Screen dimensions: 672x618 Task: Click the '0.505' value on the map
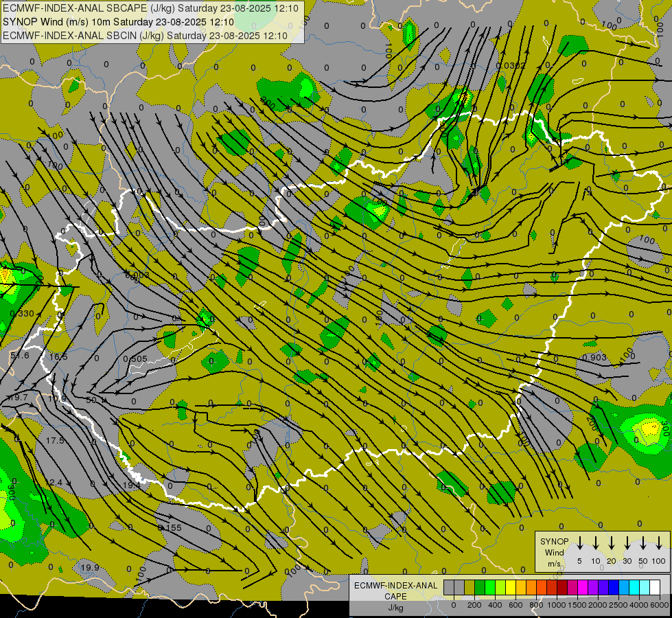point(135,358)
